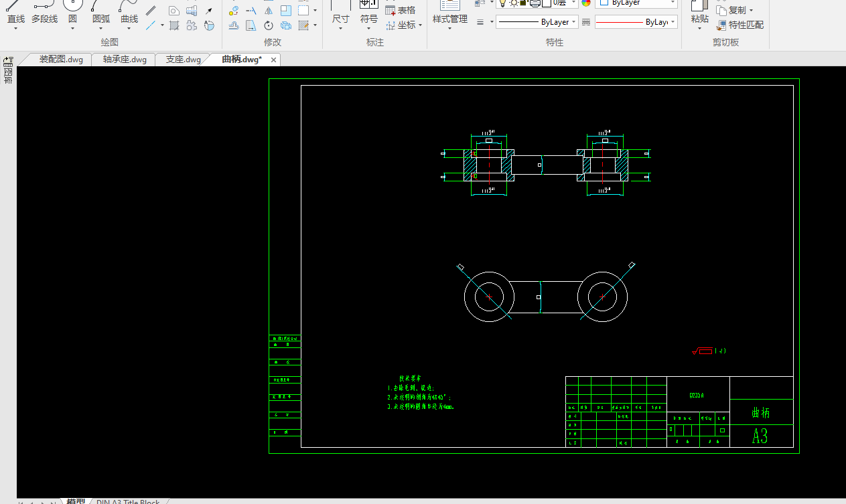Click the rotate icon in 修改 panel

(268, 26)
